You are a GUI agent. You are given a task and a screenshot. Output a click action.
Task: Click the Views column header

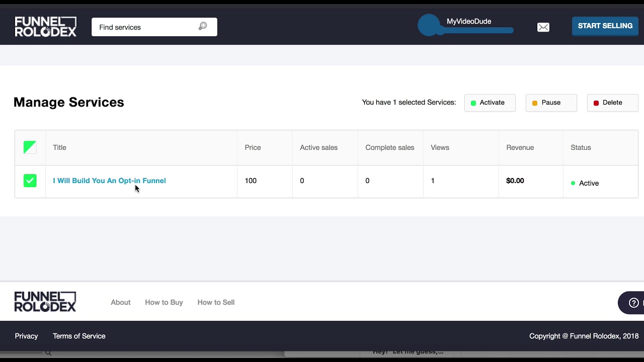[x=440, y=147]
